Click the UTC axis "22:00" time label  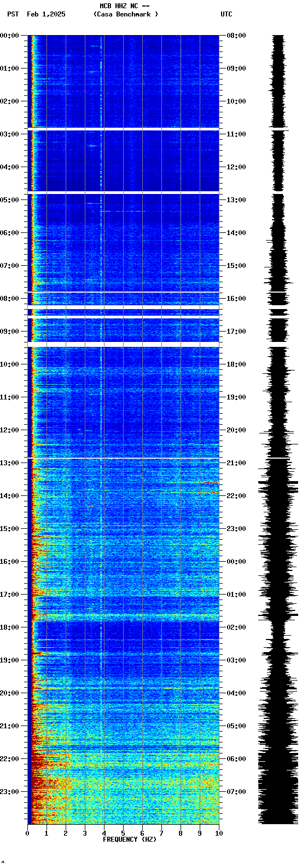point(236,496)
